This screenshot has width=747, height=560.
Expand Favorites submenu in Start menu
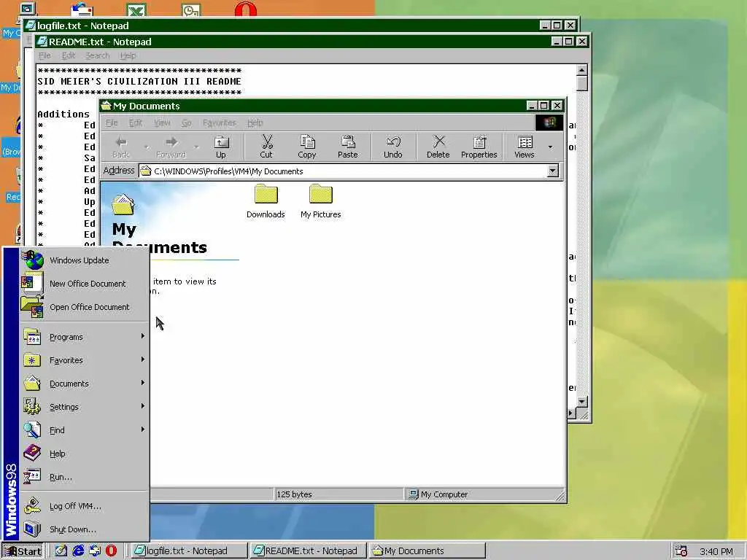tap(85, 360)
